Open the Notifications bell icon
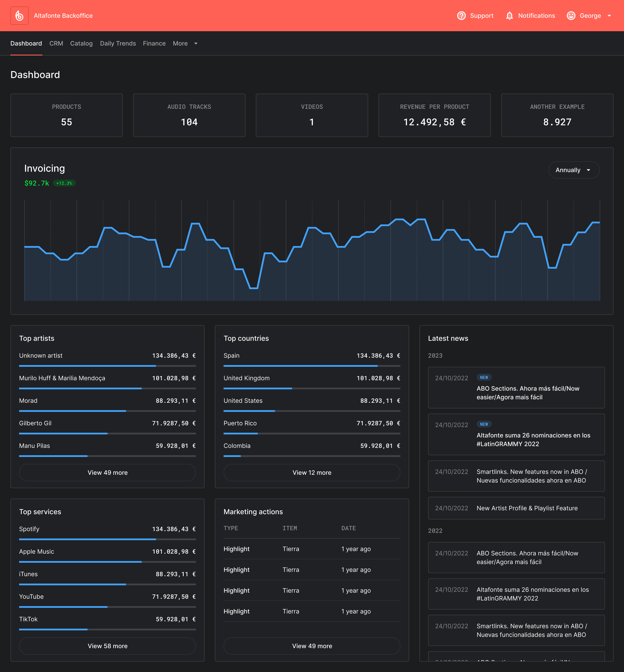The width and height of the screenshot is (624, 672). click(x=509, y=16)
